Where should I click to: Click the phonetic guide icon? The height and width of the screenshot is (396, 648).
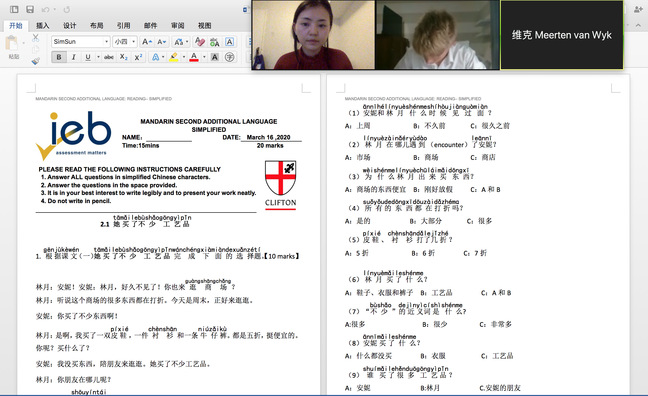[x=214, y=42]
